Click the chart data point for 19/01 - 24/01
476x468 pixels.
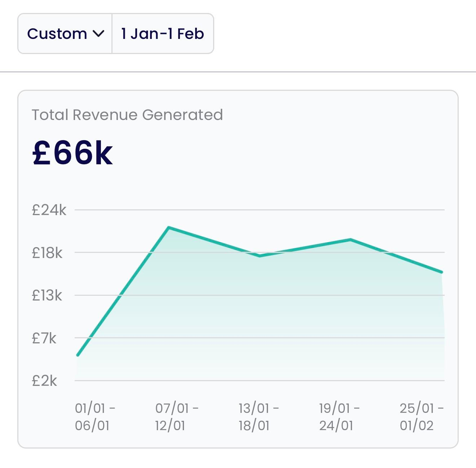click(351, 240)
